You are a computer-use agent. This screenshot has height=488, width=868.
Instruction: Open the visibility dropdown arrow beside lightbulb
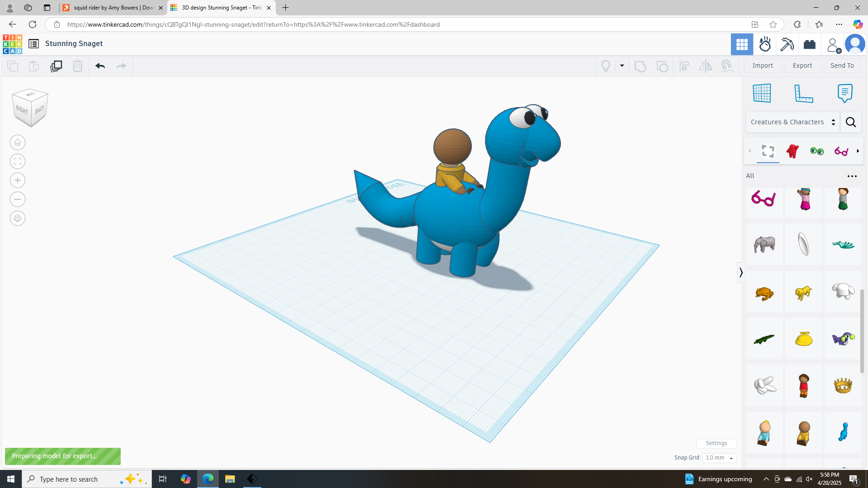point(622,66)
